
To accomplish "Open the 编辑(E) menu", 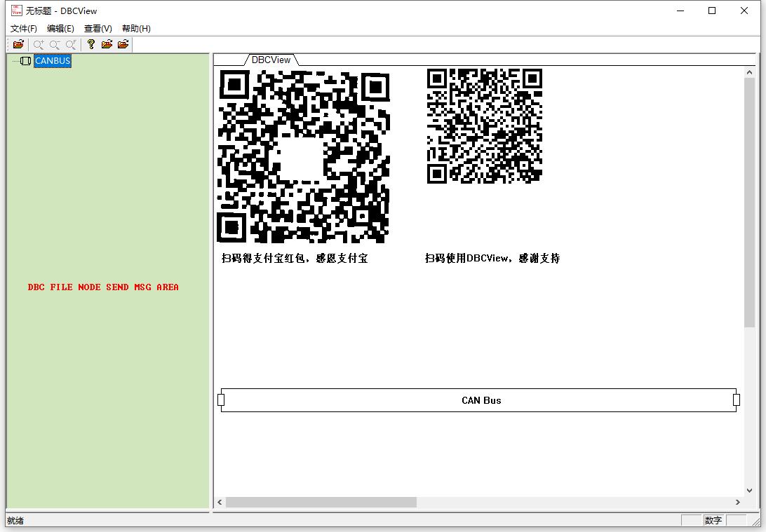I will [x=60, y=28].
